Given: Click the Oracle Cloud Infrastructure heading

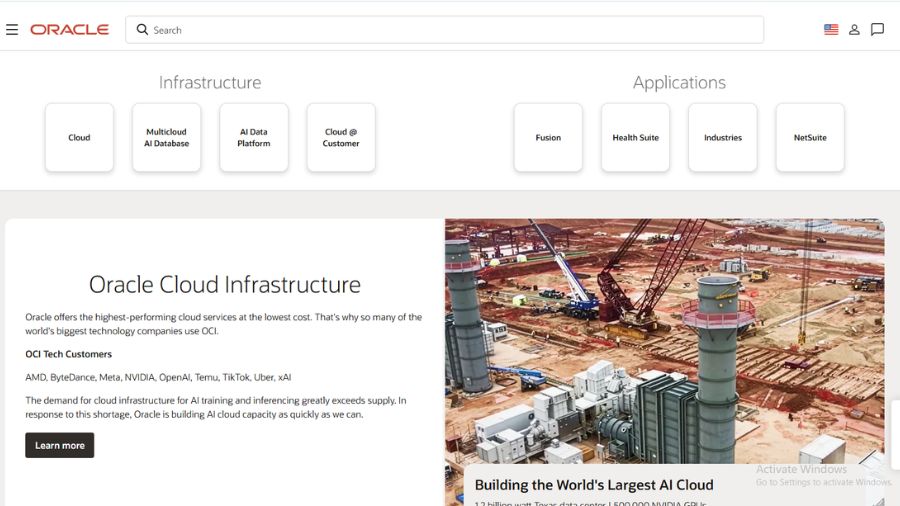Looking at the screenshot, I should click(x=224, y=285).
